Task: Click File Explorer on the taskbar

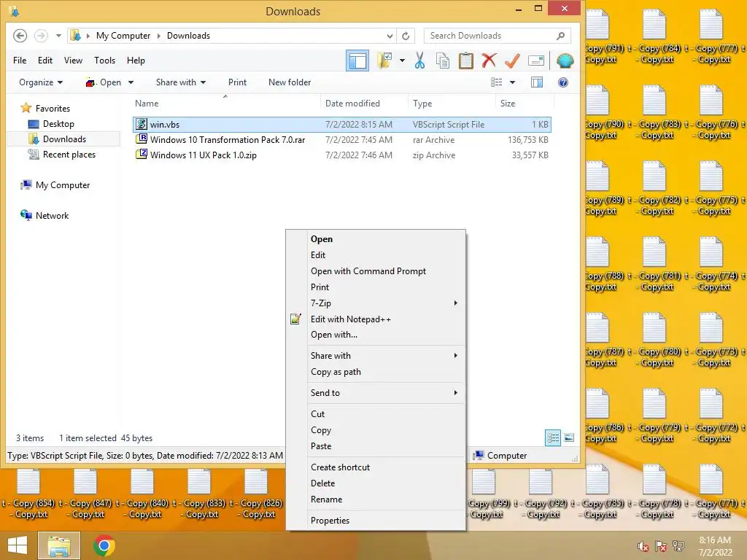Action: (x=58, y=545)
